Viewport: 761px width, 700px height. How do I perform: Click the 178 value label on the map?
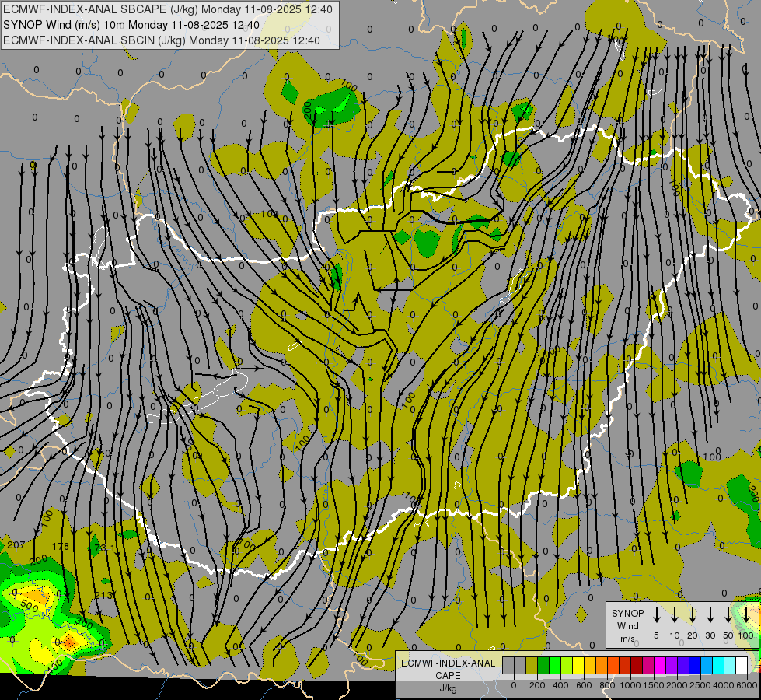[60, 546]
